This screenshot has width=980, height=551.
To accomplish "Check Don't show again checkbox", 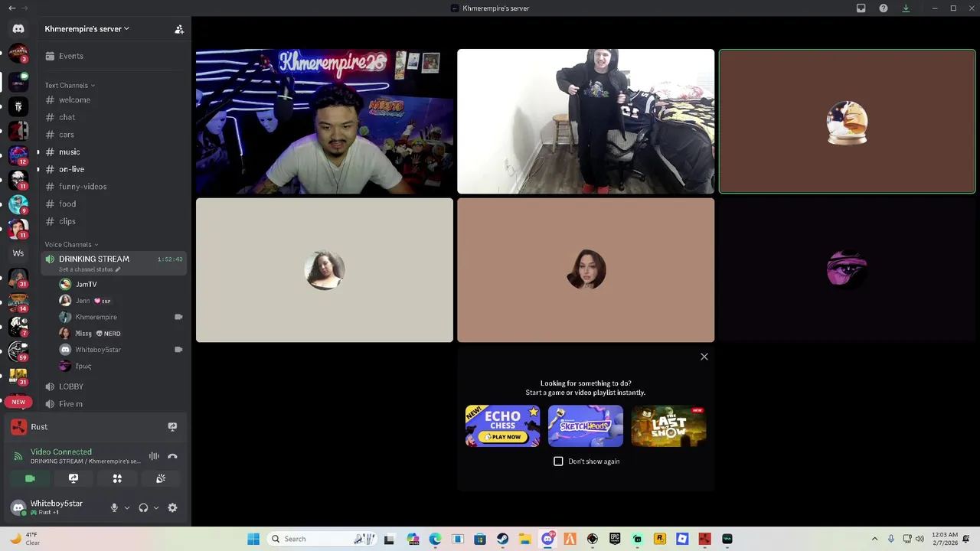I will tap(558, 461).
